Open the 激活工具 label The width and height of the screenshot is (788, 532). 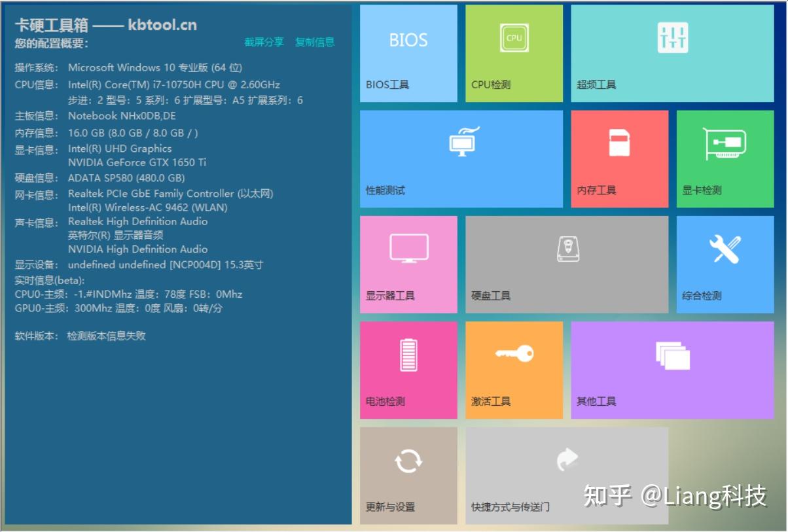[491, 401]
